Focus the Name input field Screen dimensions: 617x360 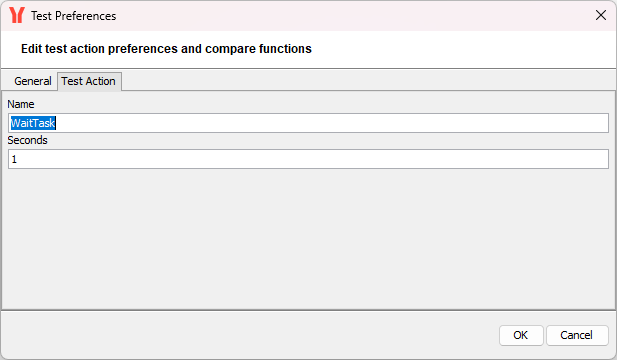click(x=308, y=123)
